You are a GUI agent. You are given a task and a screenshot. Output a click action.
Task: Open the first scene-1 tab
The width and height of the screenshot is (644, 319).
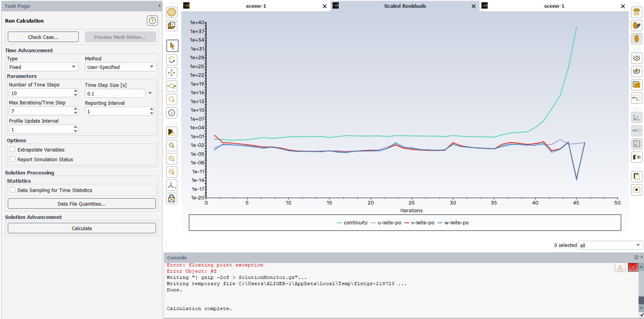(x=256, y=6)
